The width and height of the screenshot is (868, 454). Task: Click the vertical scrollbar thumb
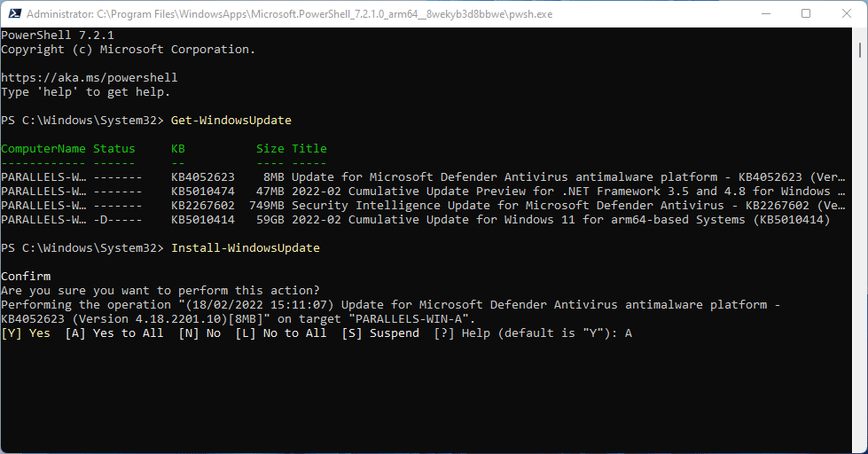[860, 50]
